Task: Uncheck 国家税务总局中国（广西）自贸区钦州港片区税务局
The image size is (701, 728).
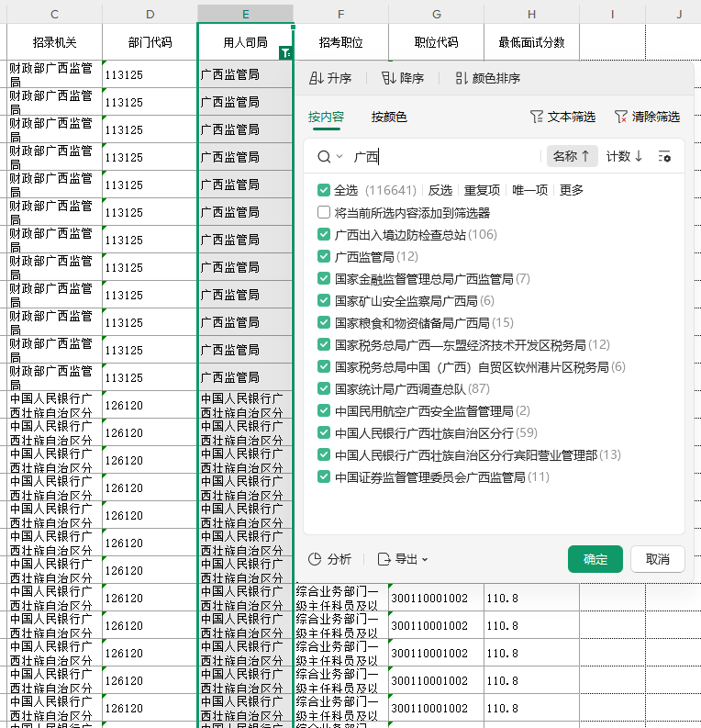Action: (x=323, y=367)
